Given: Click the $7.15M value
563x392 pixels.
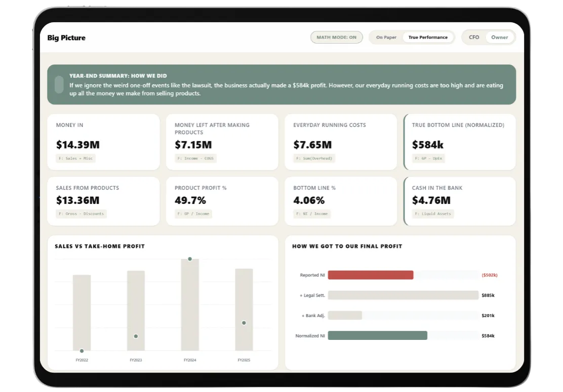Looking at the screenshot, I should click(193, 145).
